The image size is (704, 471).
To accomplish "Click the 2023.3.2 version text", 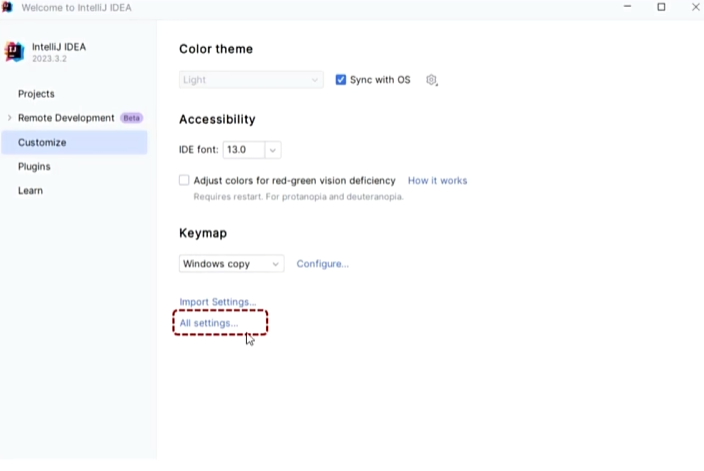I will click(49, 59).
